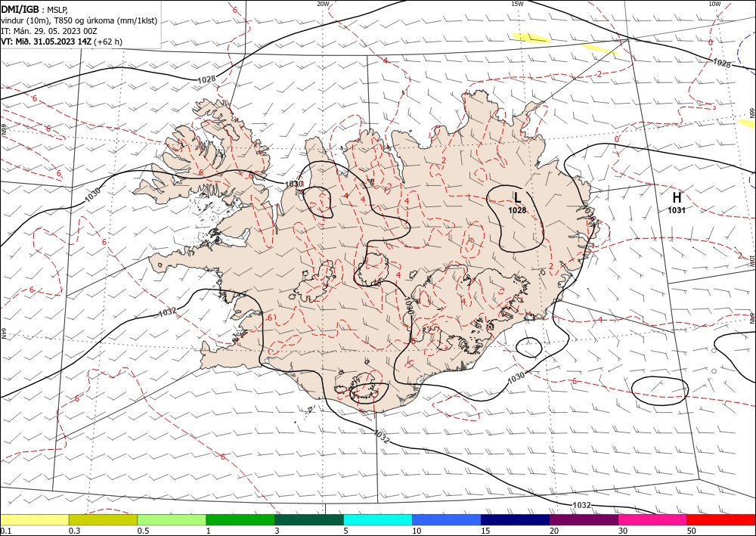Click the 'IT: Mán. 29. 05. 2023 00Z' line
This screenshot has width=756, height=536.
click(49, 31)
